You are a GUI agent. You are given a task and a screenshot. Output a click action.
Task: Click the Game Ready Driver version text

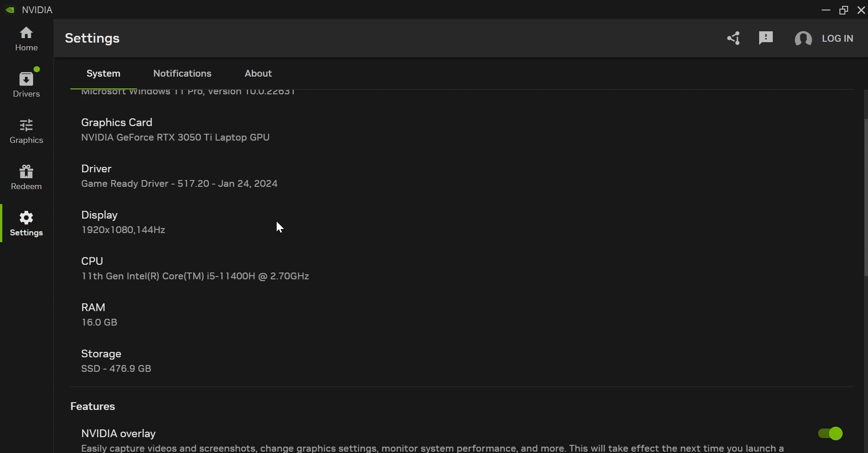(179, 184)
